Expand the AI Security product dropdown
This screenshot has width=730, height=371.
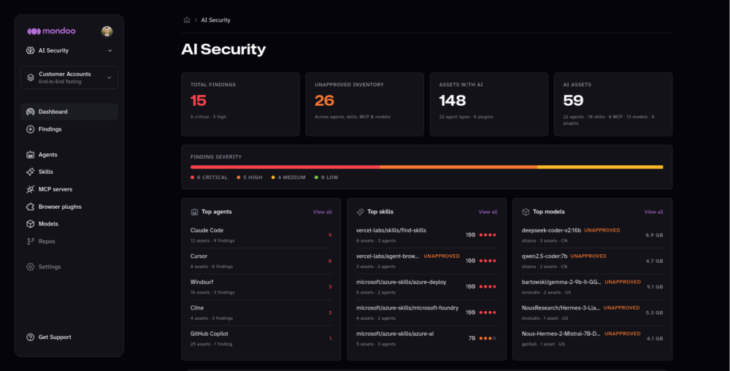click(x=110, y=50)
